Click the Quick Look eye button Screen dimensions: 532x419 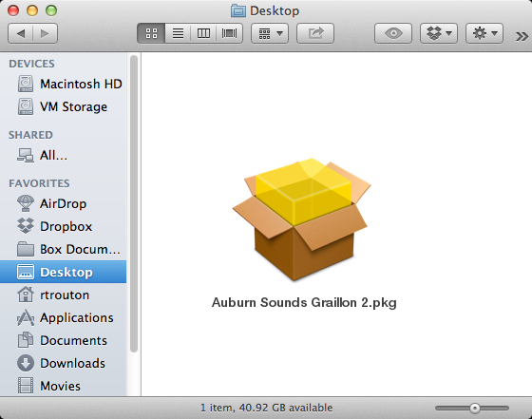pos(393,33)
